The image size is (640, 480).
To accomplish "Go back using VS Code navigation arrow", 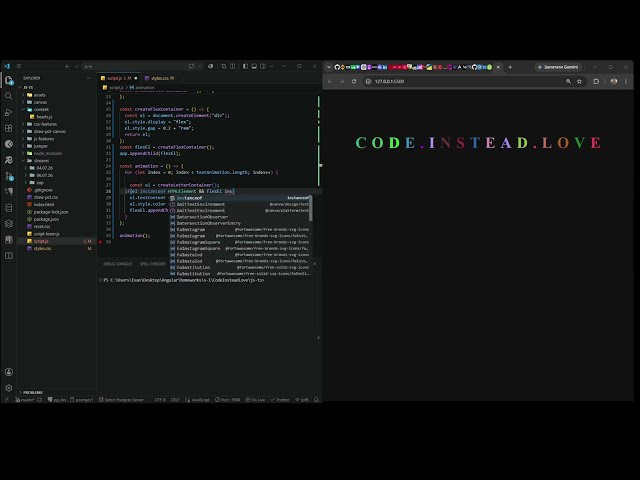I will click(x=67, y=66).
